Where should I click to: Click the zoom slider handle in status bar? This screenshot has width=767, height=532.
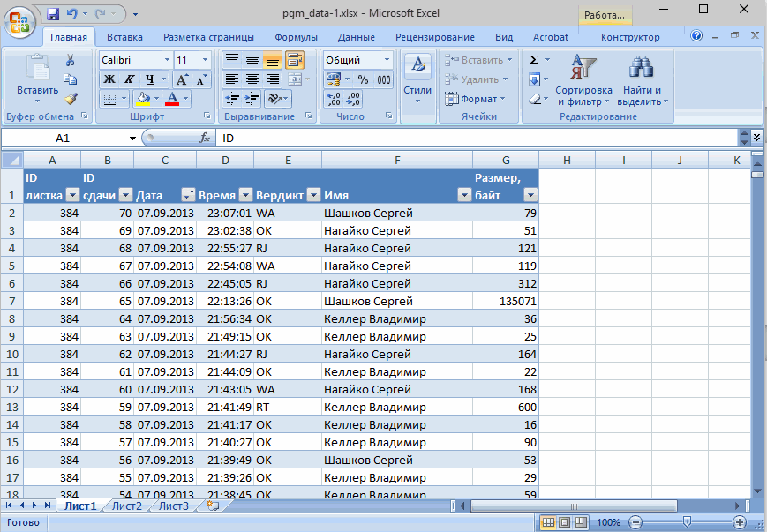point(686,522)
